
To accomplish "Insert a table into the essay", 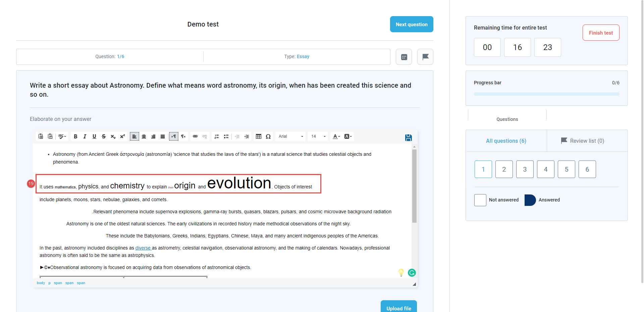I will [259, 136].
